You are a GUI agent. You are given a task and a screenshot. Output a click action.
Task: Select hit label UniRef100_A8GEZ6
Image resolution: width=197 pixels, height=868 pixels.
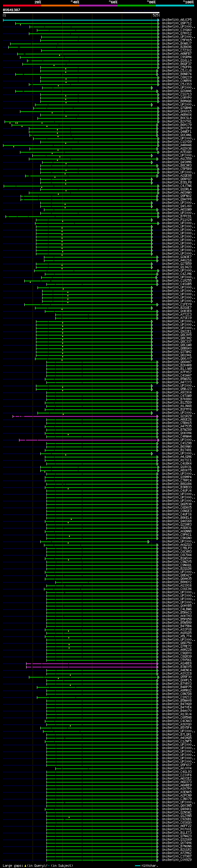pos(177,419)
